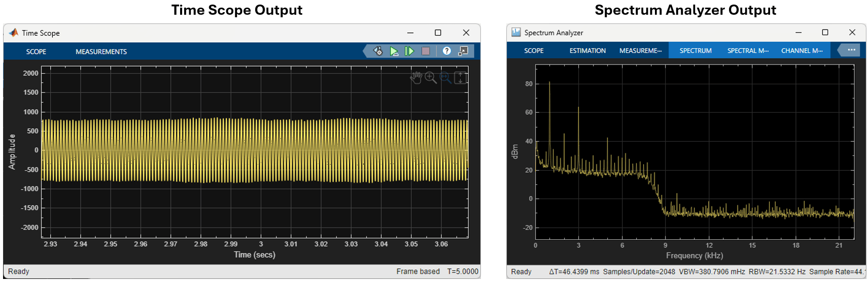Open Time Scope help question mark

click(446, 51)
